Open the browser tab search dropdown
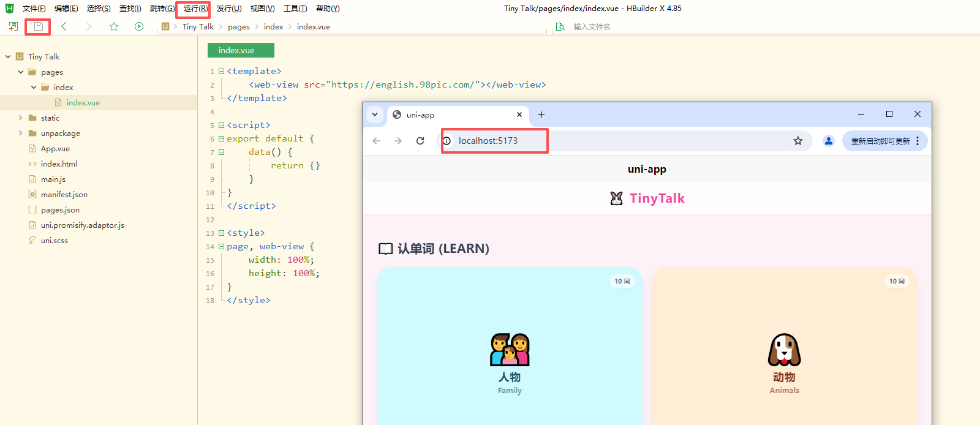 click(x=375, y=115)
